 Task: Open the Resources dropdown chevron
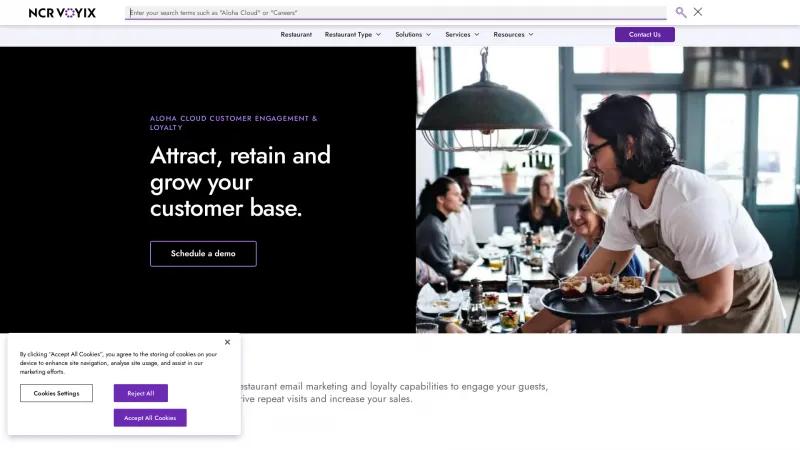coord(531,35)
